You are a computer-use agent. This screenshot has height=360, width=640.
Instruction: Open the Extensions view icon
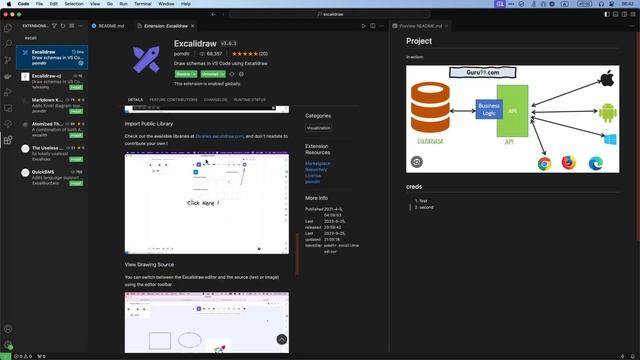pyautogui.click(x=8, y=140)
